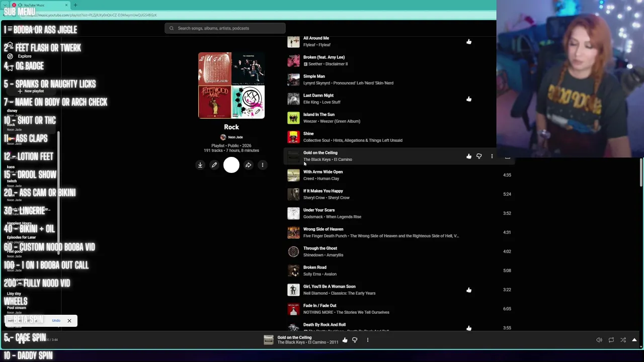Toggle shuffle in the player bar
Image resolution: width=644 pixels, height=362 pixels.
623,340
